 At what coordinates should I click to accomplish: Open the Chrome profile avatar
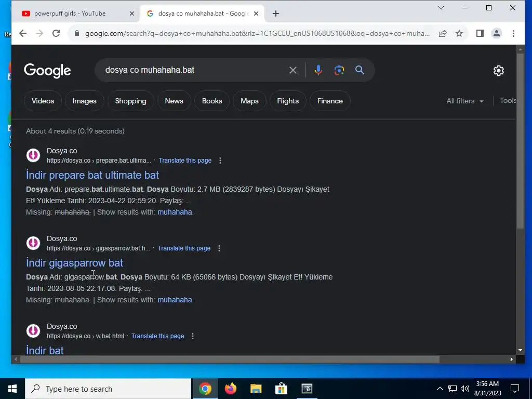496,33
